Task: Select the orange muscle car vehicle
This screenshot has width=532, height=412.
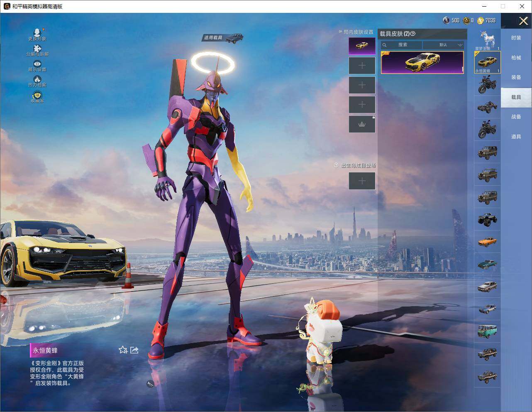Action: (488, 242)
